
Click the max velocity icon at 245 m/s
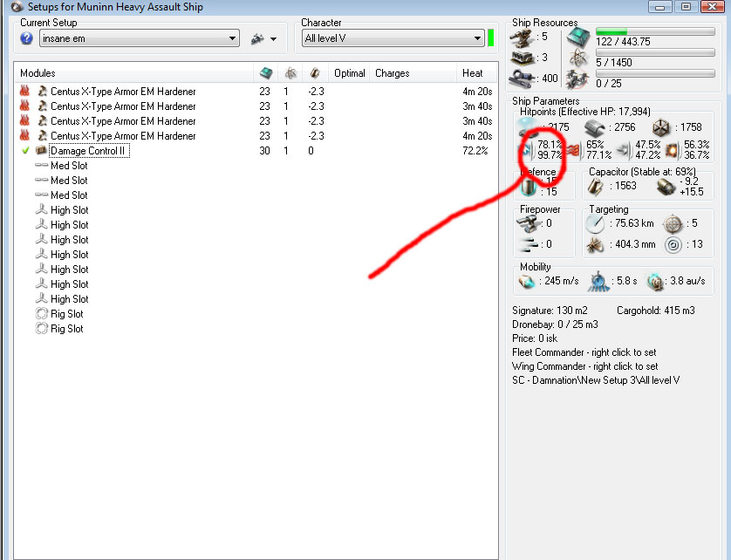point(526,282)
